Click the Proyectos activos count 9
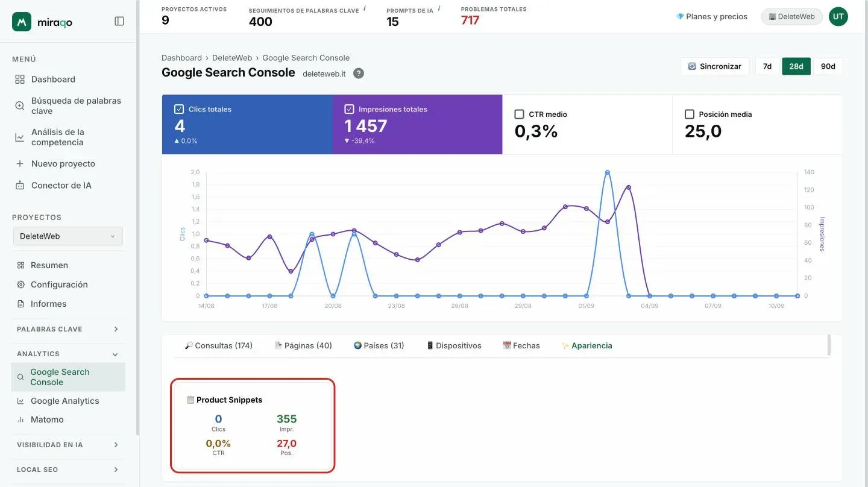This screenshot has width=868, height=487. (x=165, y=20)
